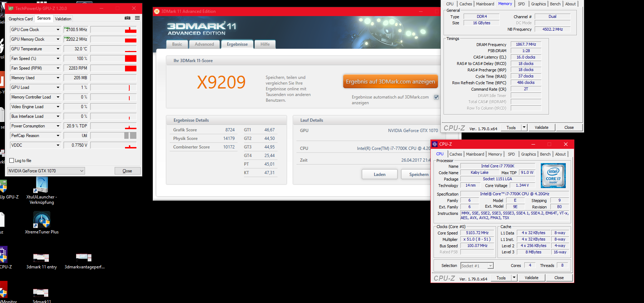
Task: Switch to SPD tab in lower CPU-Z window
Action: (511, 154)
